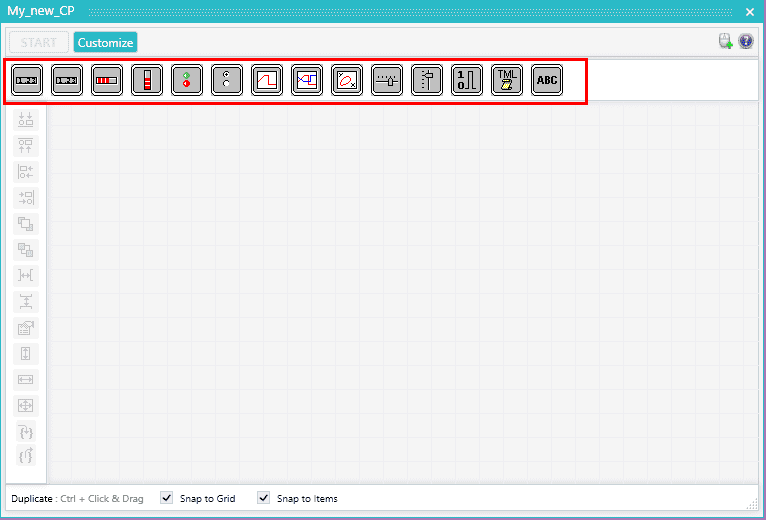
Task: Insert the green/red LED indicator object
Action: click(x=187, y=80)
